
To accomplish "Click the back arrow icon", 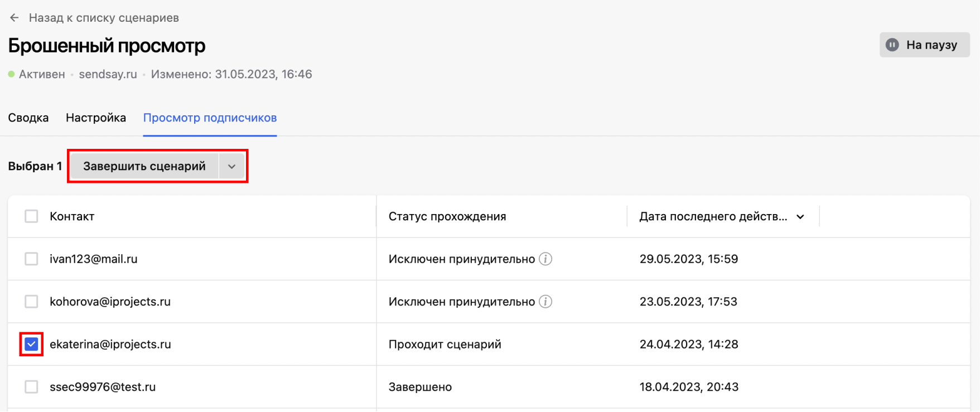I will point(15,18).
